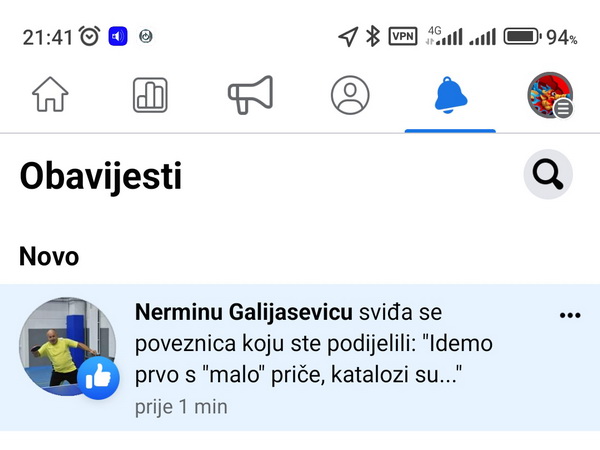Screen dimensions: 600x450
Task: Tap the Bluetooth status icon
Action: pyautogui.click(x=372, y=37)
